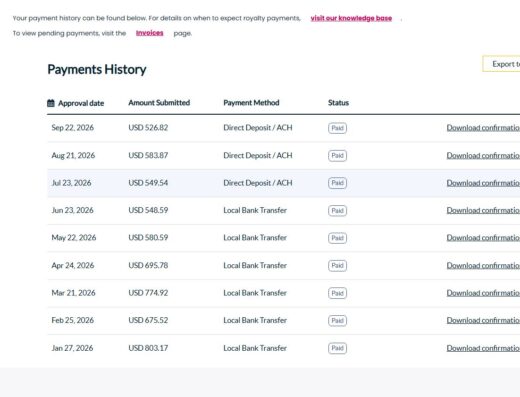The height and width of the screenshot is (397, 520).
Task: Click the Paid badge for USD 526.82
Action: pyautogui.click(x=337, y=128)
